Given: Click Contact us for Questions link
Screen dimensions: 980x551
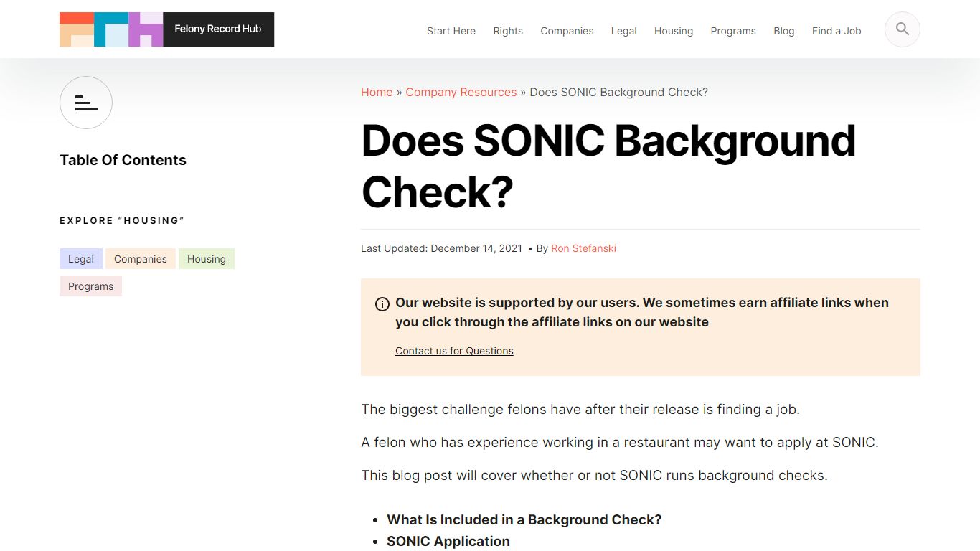Looking at the screenshot, I should (454, 351).
